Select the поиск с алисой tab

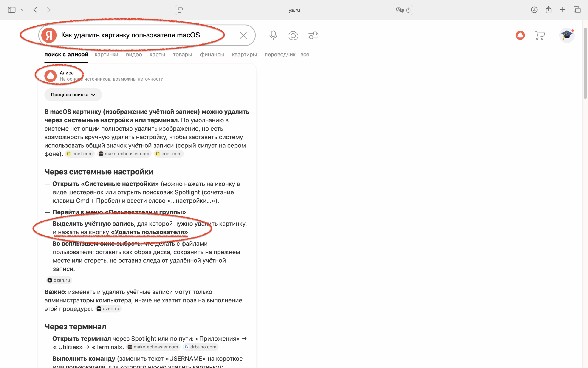click(66, 55)
